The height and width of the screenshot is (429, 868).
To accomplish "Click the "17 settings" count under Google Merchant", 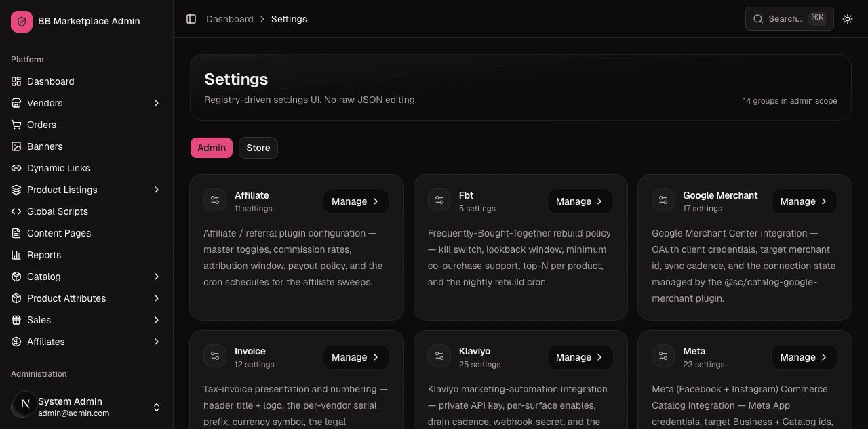I will point(703,209).
